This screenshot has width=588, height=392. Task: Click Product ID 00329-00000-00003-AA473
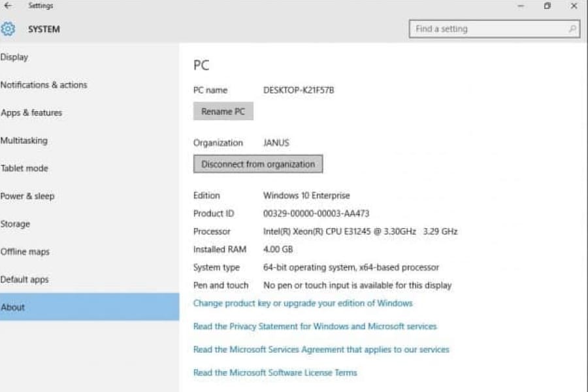coord(316,214)
